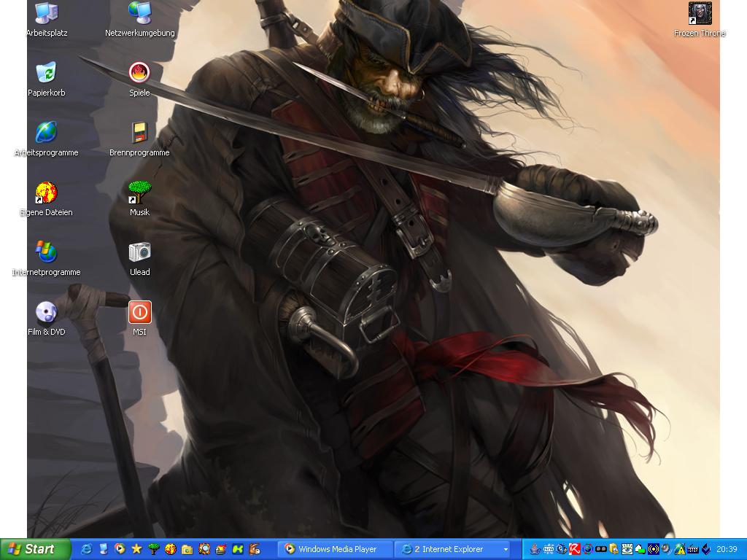Click the blue checkmark tray icon
The width and height of the screenshot is (747, 560).
click(706, 549)
